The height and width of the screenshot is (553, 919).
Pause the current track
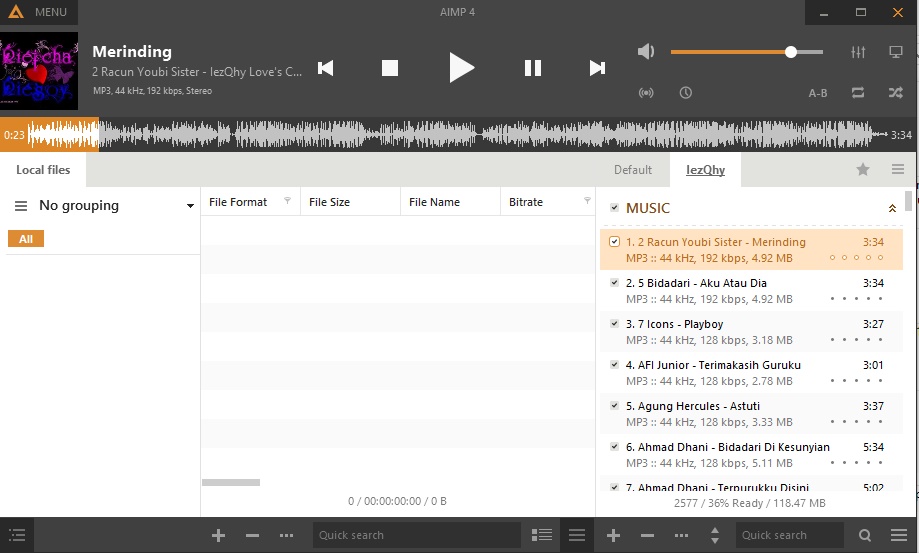click(533, 68)
